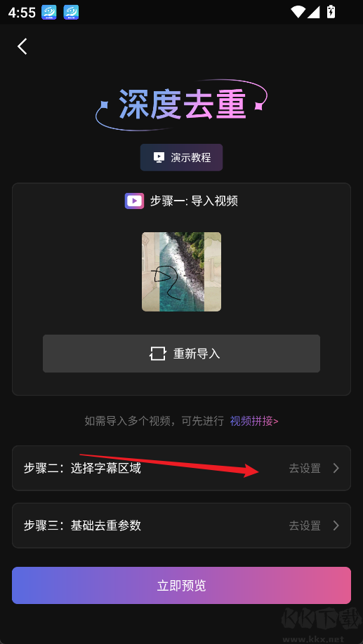Select the imported coastline video thumbnail
The width and height of the screenshot is (363, 644).
coord(181,271)
